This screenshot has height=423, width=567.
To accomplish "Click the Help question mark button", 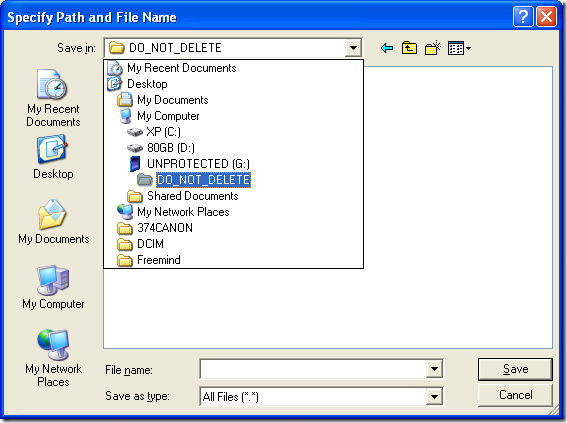I will 523,17.
